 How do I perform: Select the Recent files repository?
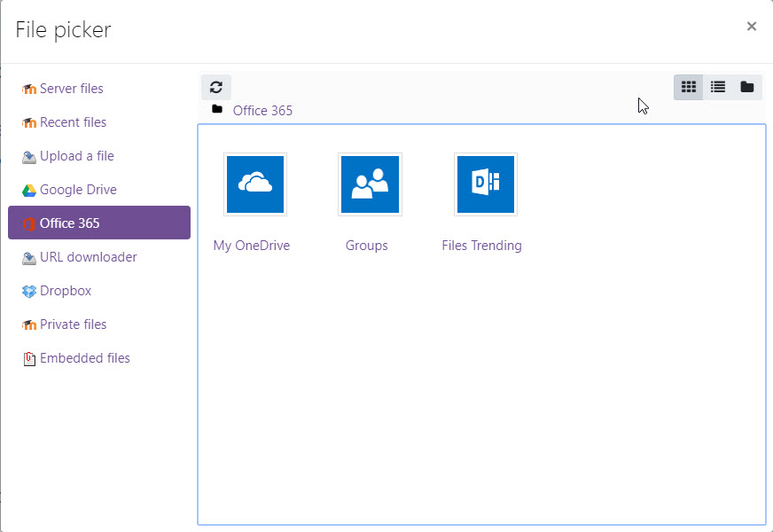point(73,122)
